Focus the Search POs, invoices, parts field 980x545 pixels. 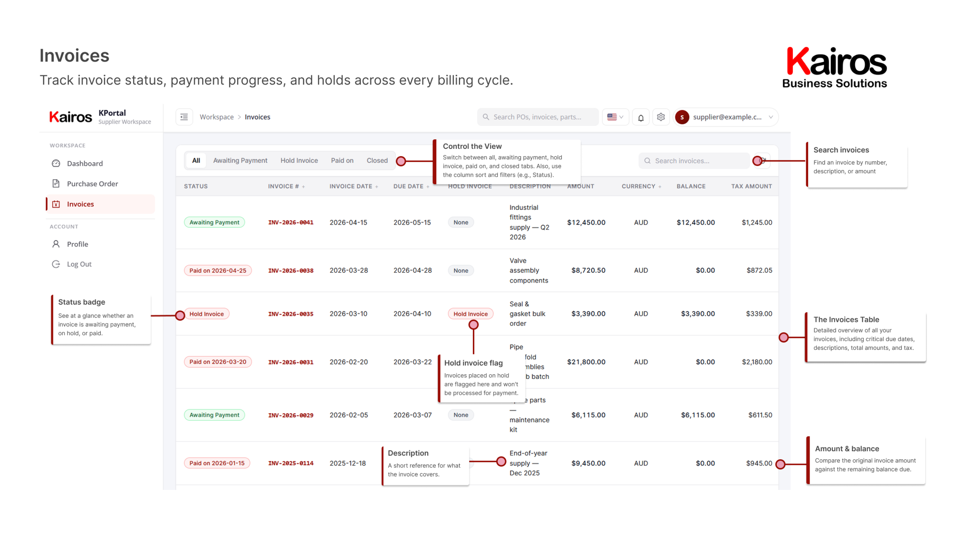(537, 117)
